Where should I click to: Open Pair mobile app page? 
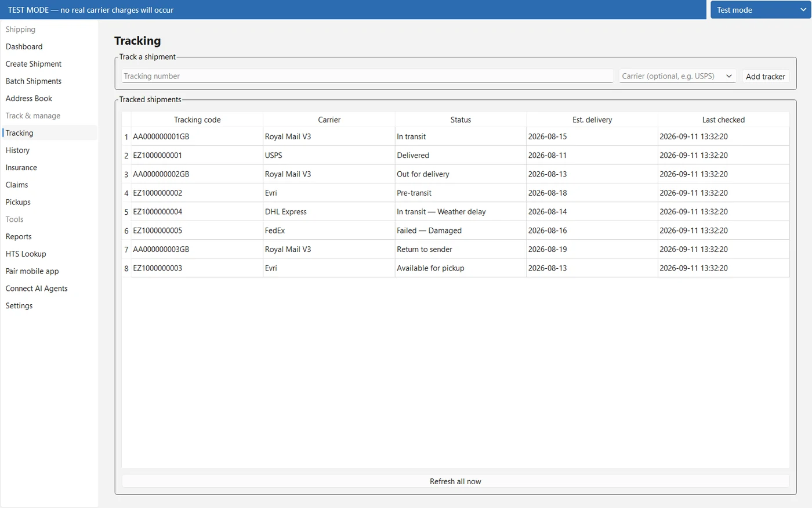(49, 271)
